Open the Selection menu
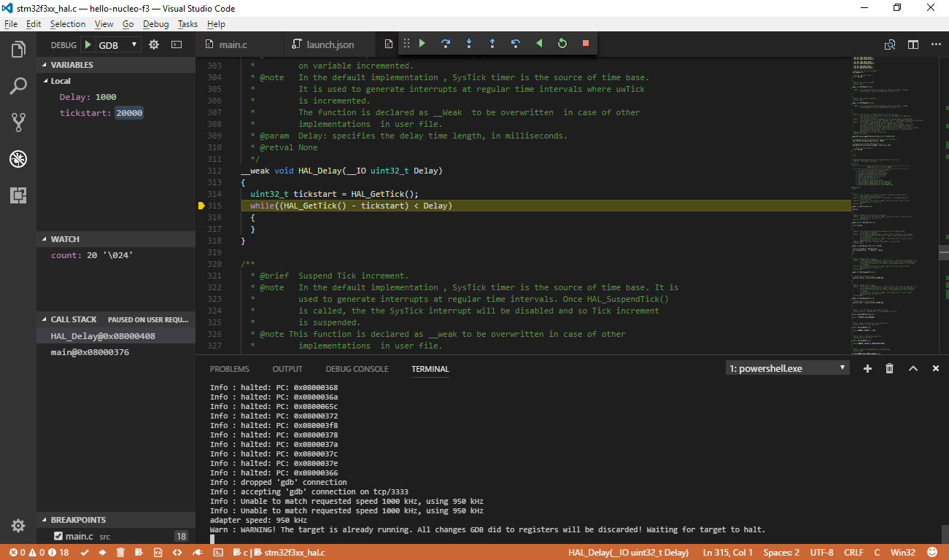This screenshot has width=949, height=560. point(68,24)
